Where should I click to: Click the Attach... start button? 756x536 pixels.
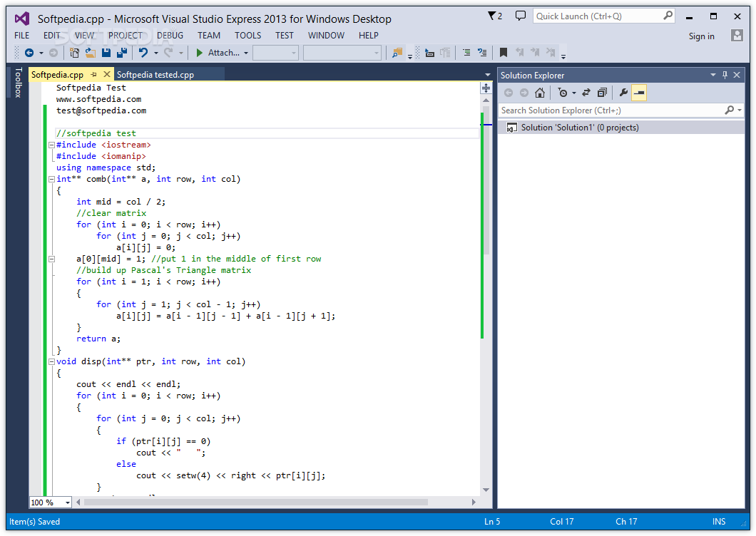218,53
